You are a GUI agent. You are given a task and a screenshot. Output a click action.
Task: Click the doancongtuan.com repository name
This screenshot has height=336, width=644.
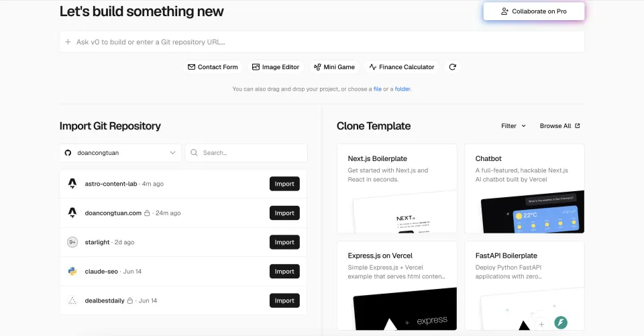pos(113,213)
